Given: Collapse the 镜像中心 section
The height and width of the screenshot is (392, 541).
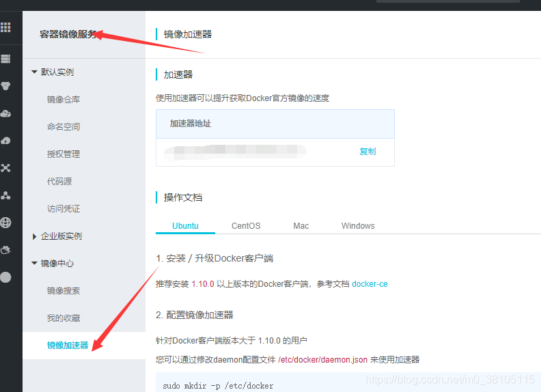Looking at the screenshot, I should [x=34, y=264].
